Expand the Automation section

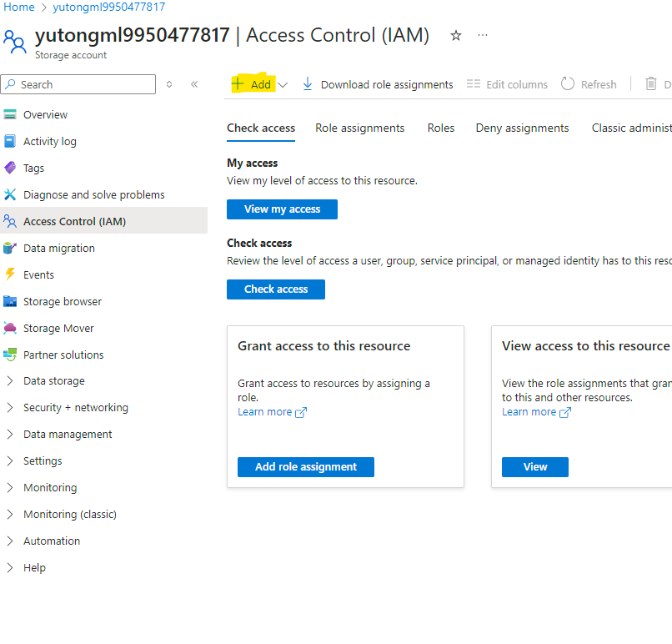point(10,541)
